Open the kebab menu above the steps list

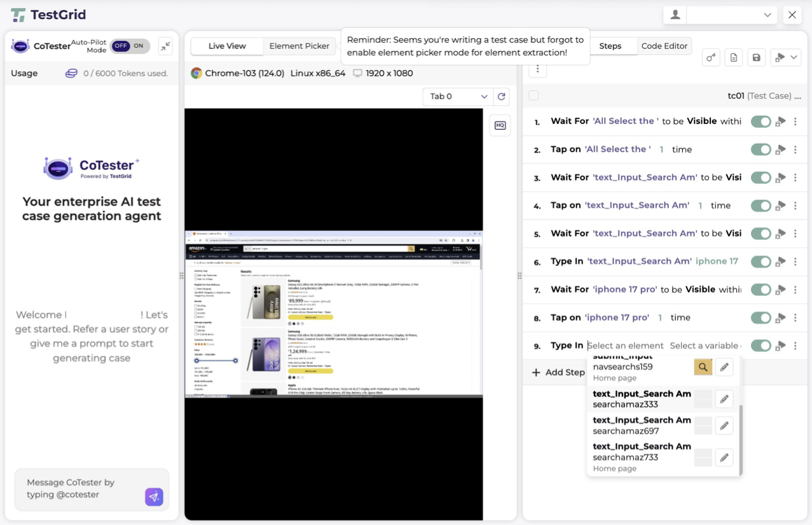(537, 69)
